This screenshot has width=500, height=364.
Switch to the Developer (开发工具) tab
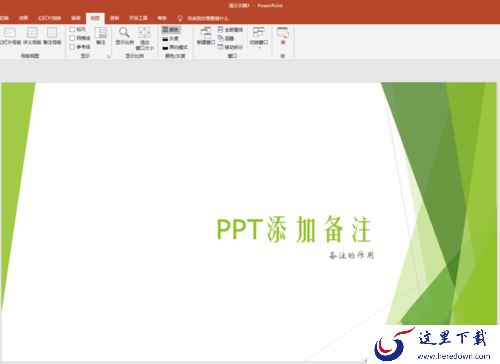[x=138, y=18]
